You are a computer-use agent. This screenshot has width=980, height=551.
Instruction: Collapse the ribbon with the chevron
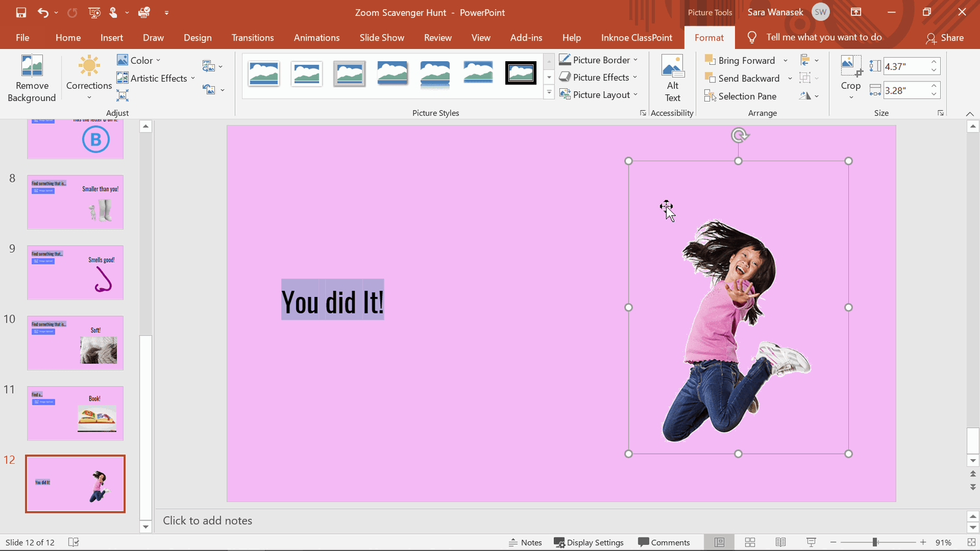click(x=970, y=113)
